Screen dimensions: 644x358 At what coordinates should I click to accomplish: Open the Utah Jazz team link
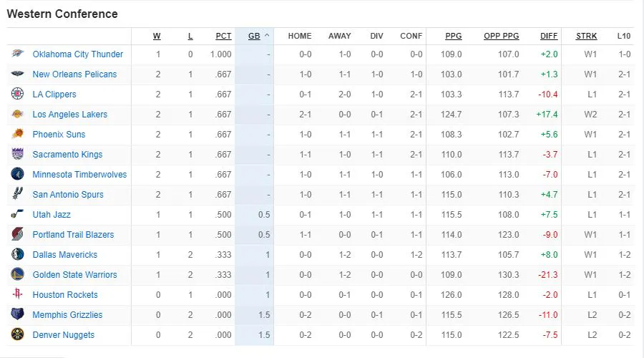(52, 214)
